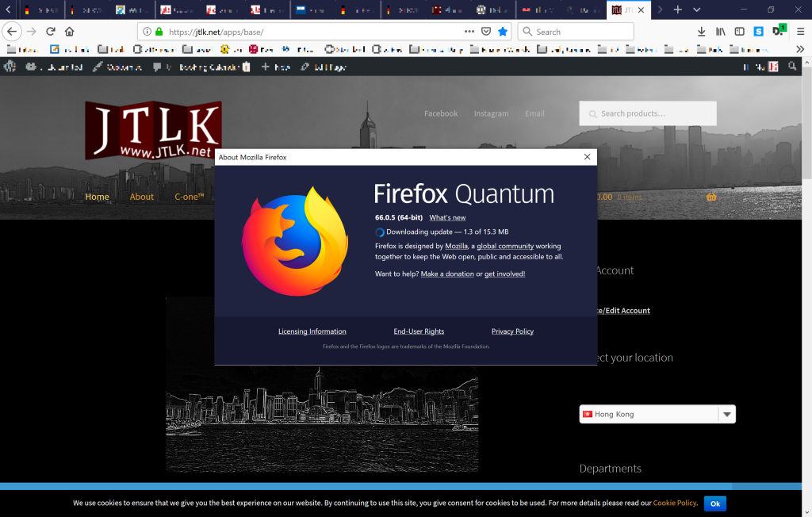The width and height of the screenshot is (812, 517).
Task: Open the What's new link
Action: [447, 217]
